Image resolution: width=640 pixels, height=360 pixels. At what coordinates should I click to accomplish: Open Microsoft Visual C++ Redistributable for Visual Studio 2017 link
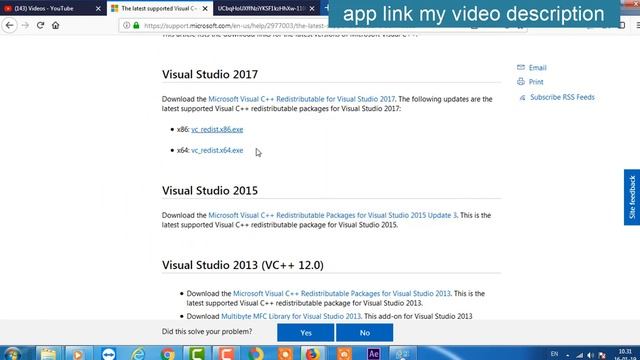click(x=302, y=99)
